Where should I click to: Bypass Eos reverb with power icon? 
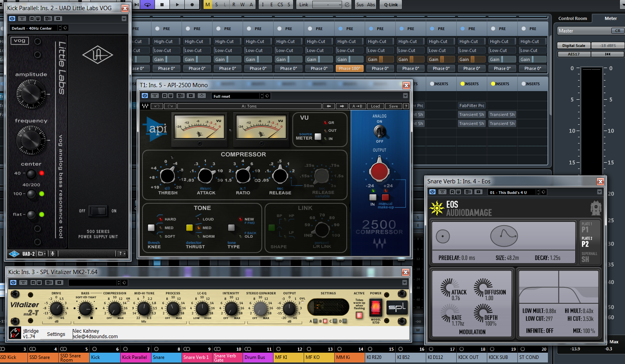click(x=432, y=192)
